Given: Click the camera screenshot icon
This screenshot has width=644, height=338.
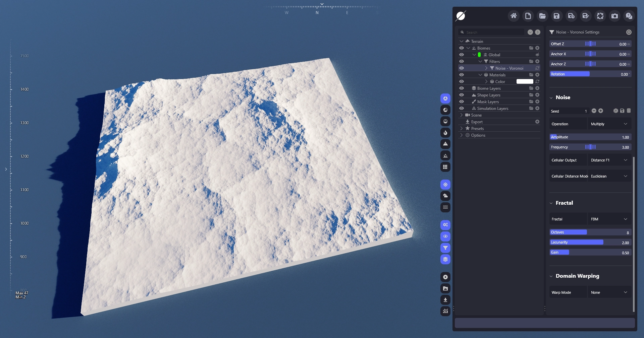Looking at the screenshot, I should (x=614, y=16).
